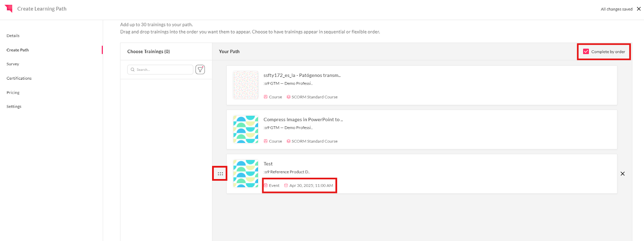The image size is (644, 241).
Task: Click SCORM icon on Compress Images card
Action: click(x=289, y=141)
